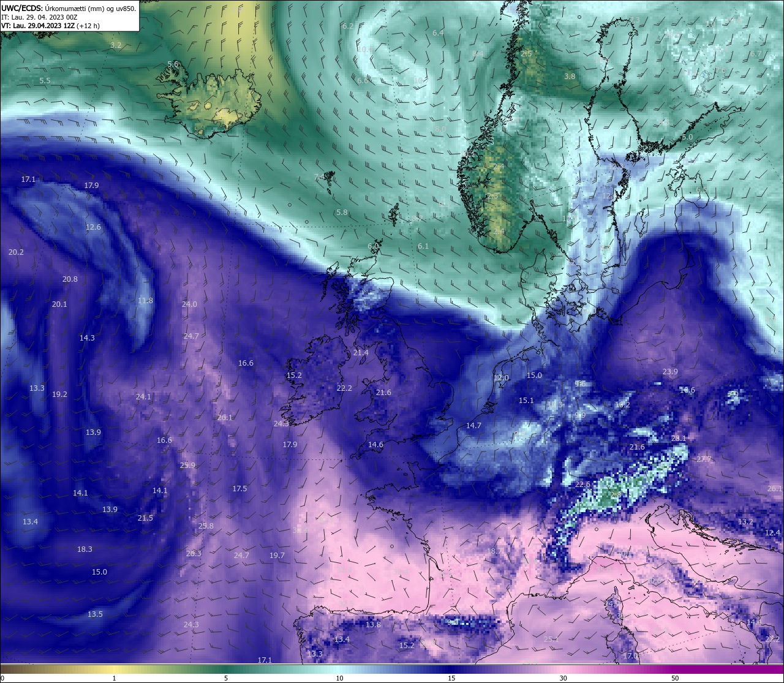The image size is (784, 683).
Task: Click the 21.4 value over northern Britain
Action: [x=361, y=352]
